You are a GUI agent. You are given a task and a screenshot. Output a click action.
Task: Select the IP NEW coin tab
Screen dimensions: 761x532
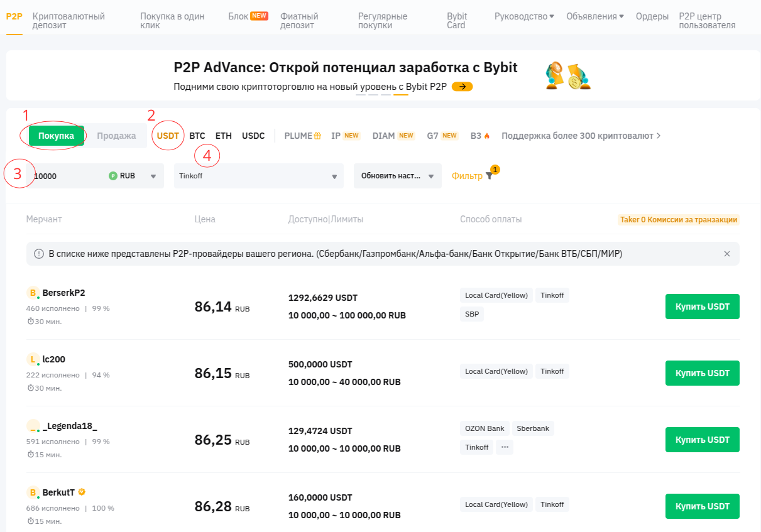tap(345, 136)
